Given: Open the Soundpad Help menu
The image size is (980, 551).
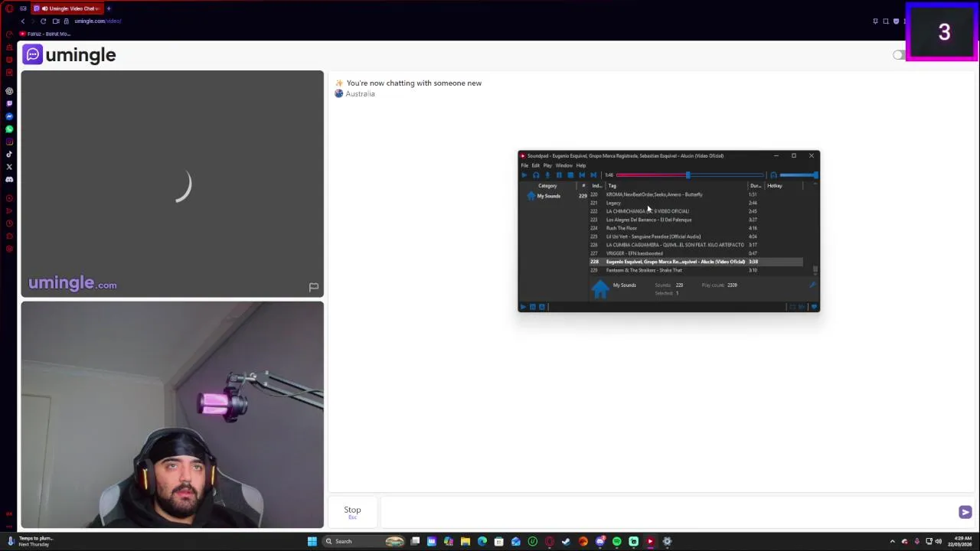Looking at the screenshot, I should (x=581, y=165).
